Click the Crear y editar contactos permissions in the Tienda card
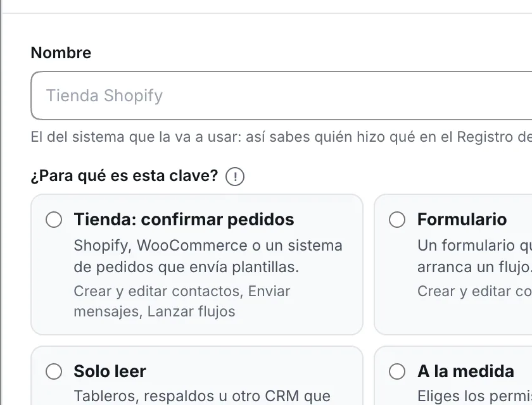This screenshot has height=405, width=532. click(x=182, y=301)
